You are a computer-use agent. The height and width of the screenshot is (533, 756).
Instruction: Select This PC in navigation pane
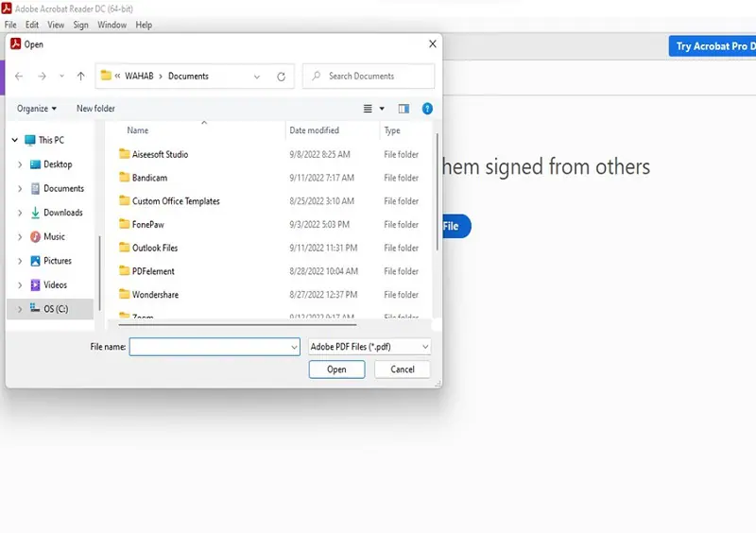44,140
